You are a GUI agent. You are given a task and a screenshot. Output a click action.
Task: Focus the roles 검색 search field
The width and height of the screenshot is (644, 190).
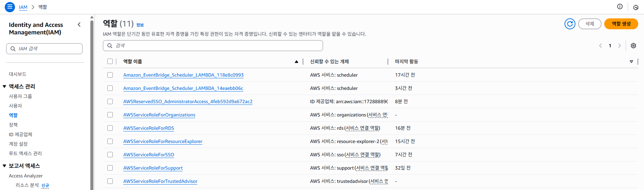click(213, 46)
